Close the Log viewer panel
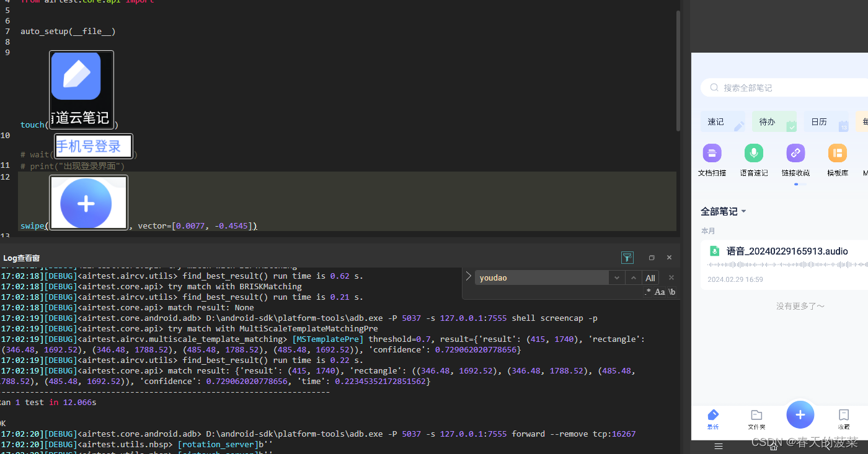This screenshot has height=454, width=868. [x=669, y=258]
